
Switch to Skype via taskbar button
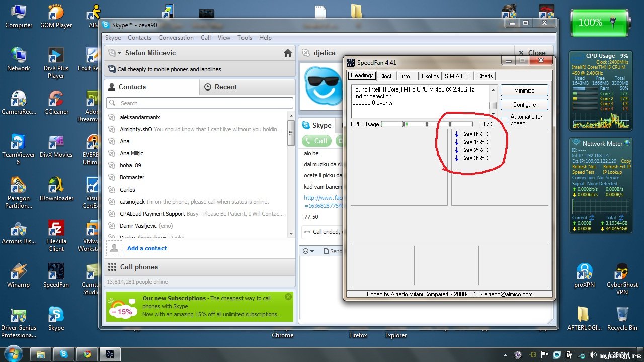tap(64, 354)
